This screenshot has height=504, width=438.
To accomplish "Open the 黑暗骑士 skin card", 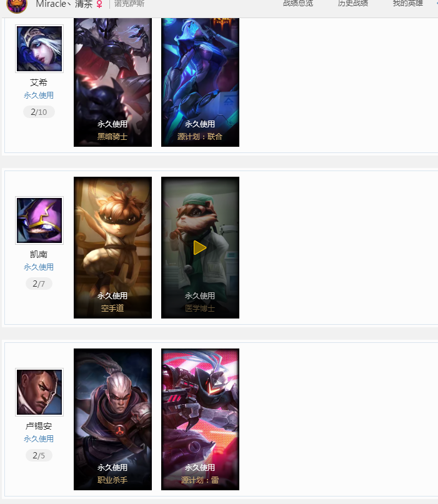I will pyautogui.click(x=112, y=82).
